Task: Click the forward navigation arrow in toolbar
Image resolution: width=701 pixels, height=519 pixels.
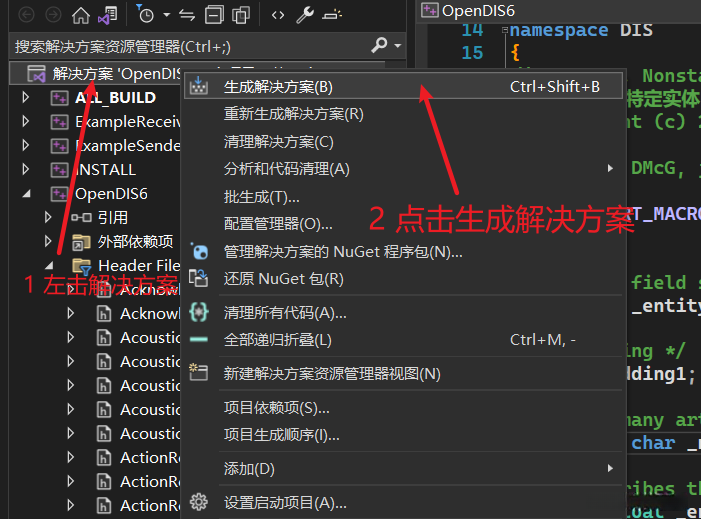Action: point(53,15)
